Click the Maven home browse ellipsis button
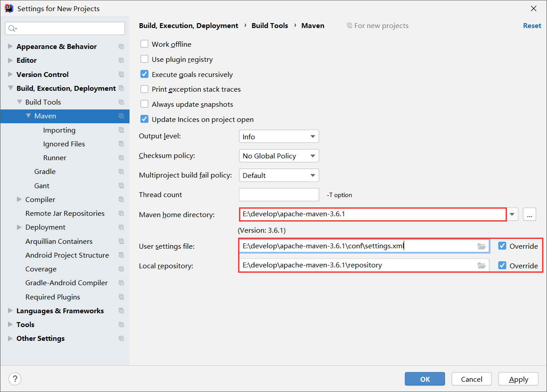Viewport: 547px width, 392px height. (529, 214)
